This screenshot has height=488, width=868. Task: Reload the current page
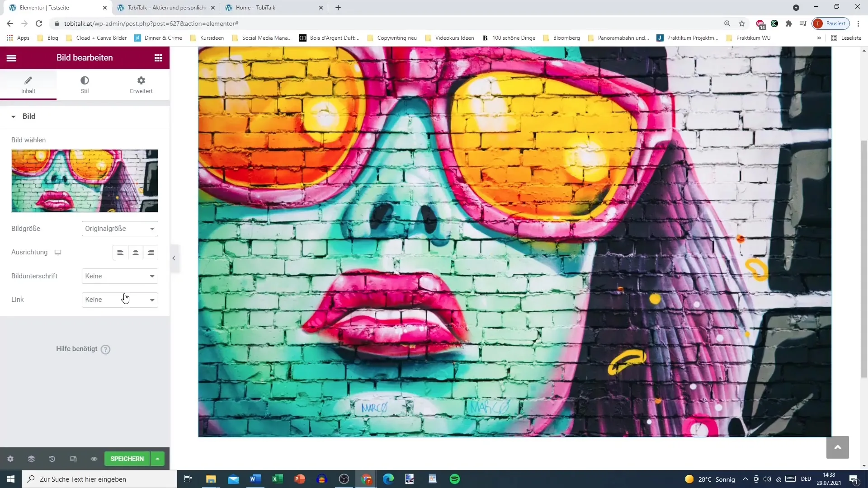point(39,23)
